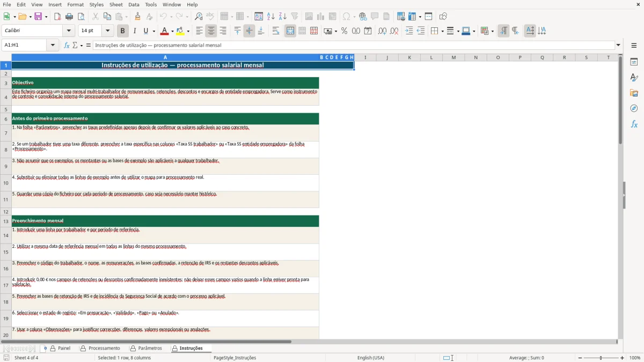Screen dimensions: 644x362
Task: Click the formula input line
Action: click(354, 45)
